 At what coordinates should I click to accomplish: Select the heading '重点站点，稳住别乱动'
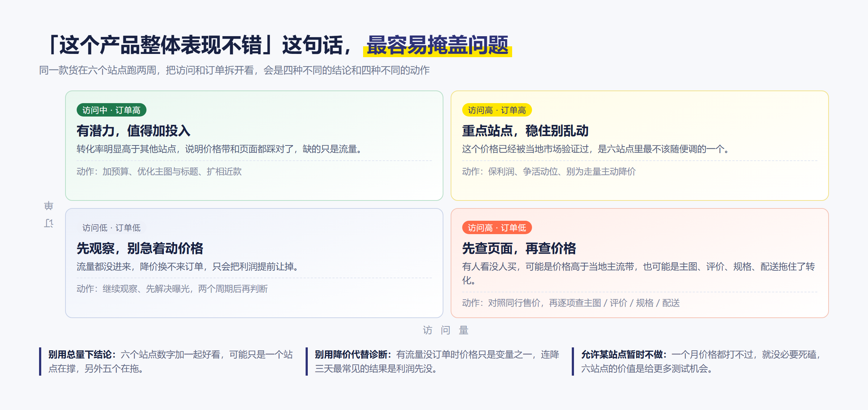click(525, 131)
